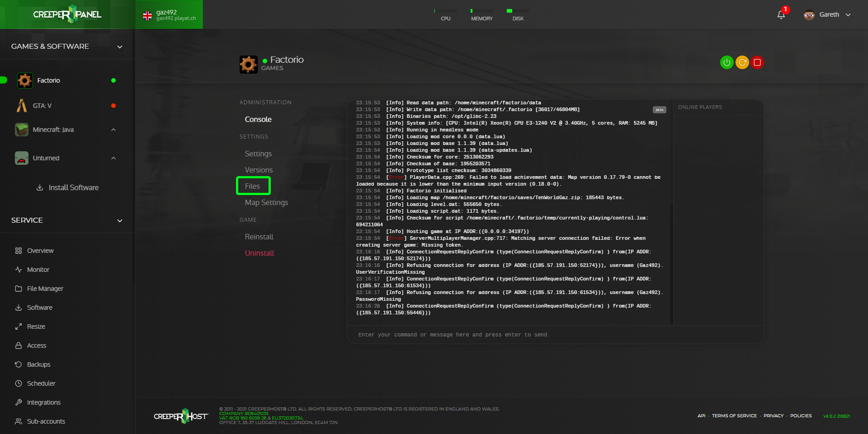Viewport: 868px width, 434px height.
Task: Click the Install Software download icon
Action: (x=40, y=187)
